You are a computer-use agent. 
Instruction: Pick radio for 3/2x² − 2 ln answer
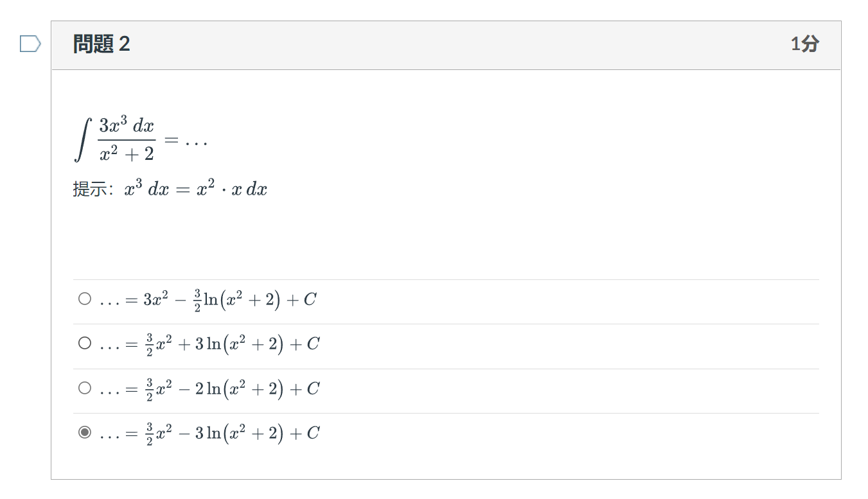point(85,388)
